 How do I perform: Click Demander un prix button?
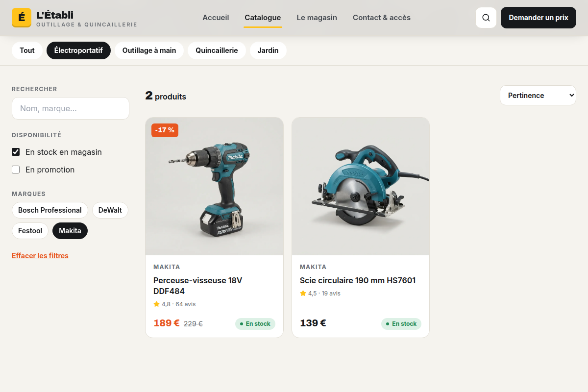(x=539, y=18)
